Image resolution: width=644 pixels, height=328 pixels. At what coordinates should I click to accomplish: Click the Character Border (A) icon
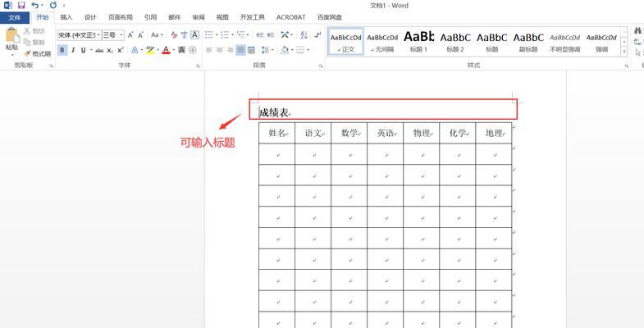pos(194,35)
